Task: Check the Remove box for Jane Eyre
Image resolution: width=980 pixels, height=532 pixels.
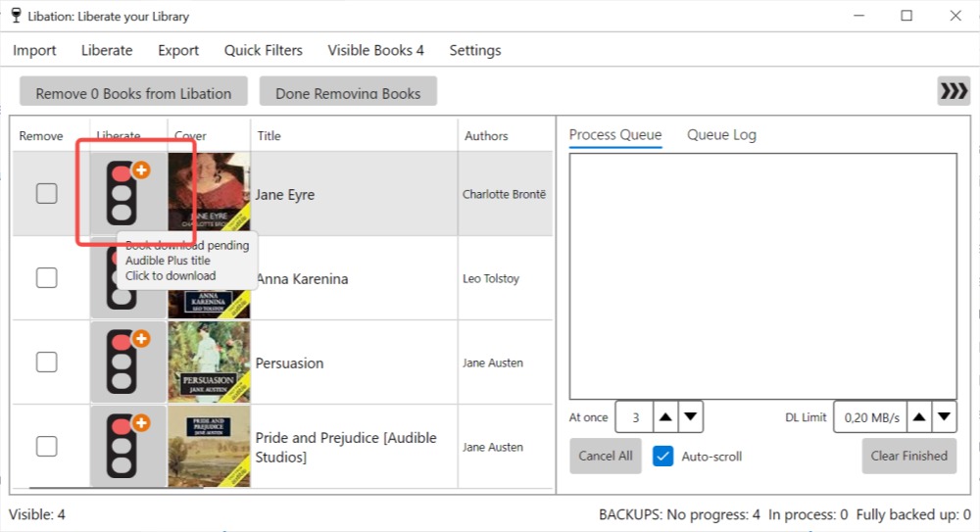Action: tap(46, 193)
